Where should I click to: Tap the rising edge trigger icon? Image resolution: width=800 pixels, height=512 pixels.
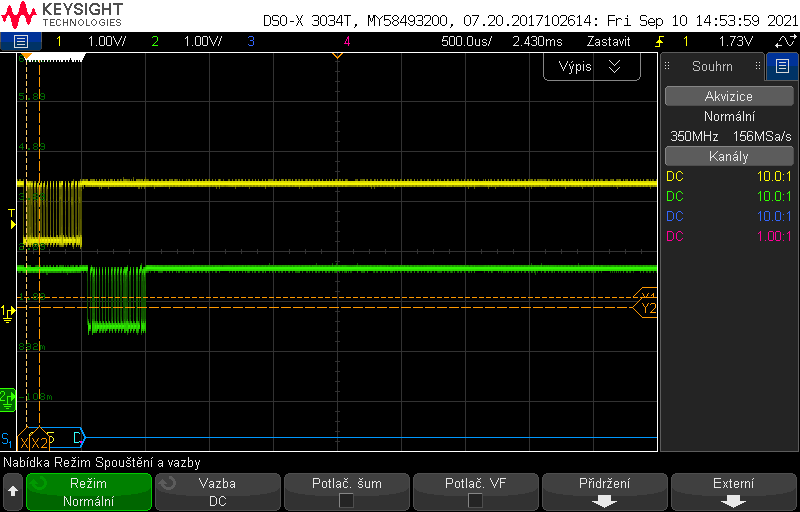pyautogui.click(x=660, y=41)
